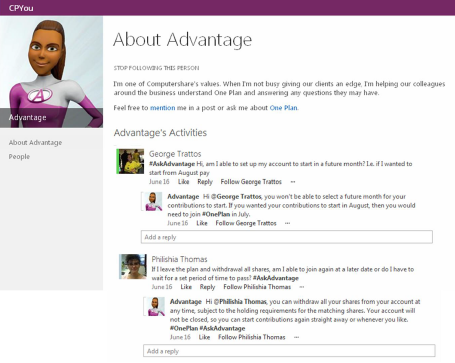Reply to Philishia Thomas's post
The width and height of the screenshot is (455, 363).
[x=207, y=287]
